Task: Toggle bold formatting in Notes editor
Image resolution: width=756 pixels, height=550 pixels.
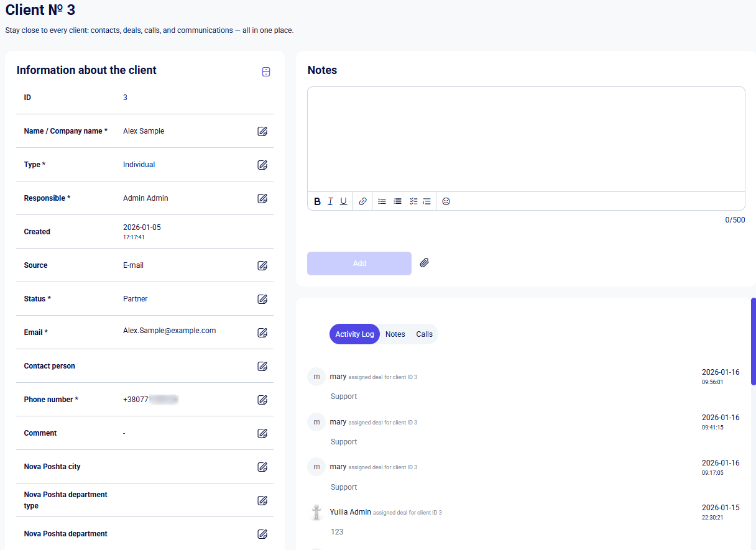Action: tap(317, 201)
